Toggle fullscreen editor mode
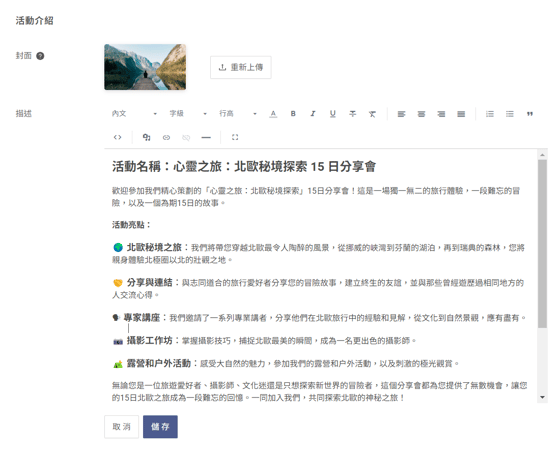This screenshot has width=560, height=452. pos(235,137)
